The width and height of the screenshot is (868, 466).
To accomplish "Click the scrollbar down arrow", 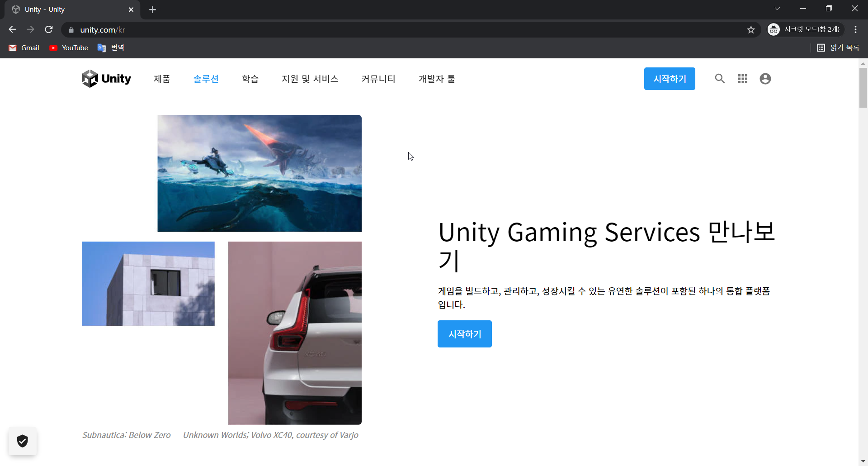I will [x=863, y=461].
